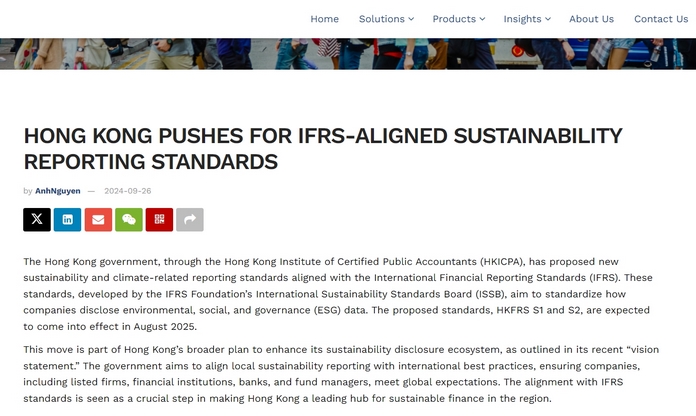The height and width of the screenshot is (416, 696).
Task: Click the first paragraph mentioning HKICPA
Action: coord(340,293)
